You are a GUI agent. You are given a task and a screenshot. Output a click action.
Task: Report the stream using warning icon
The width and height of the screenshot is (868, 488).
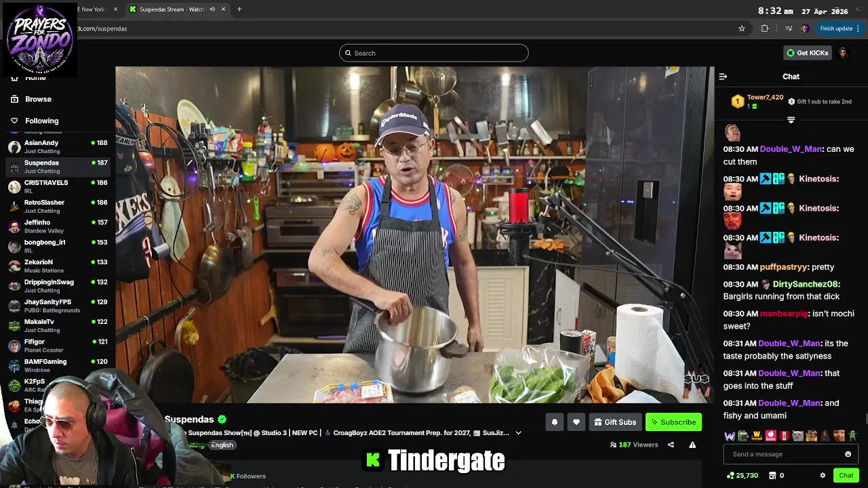[692, 445]
